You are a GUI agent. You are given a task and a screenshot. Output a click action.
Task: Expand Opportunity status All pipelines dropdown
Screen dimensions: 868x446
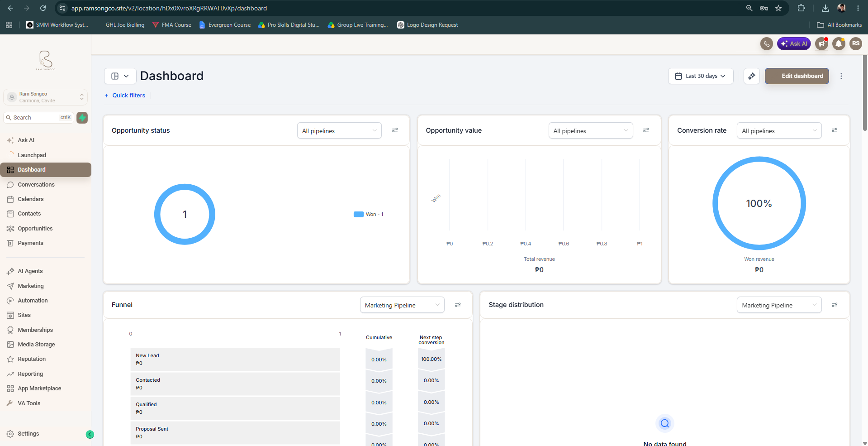(x=339, y=131)
